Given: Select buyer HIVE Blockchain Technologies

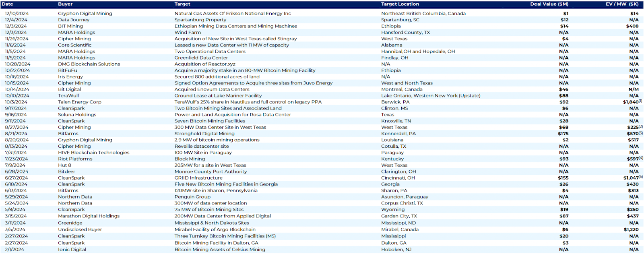Looking at the screenshot, I should [x=94, y=153].
